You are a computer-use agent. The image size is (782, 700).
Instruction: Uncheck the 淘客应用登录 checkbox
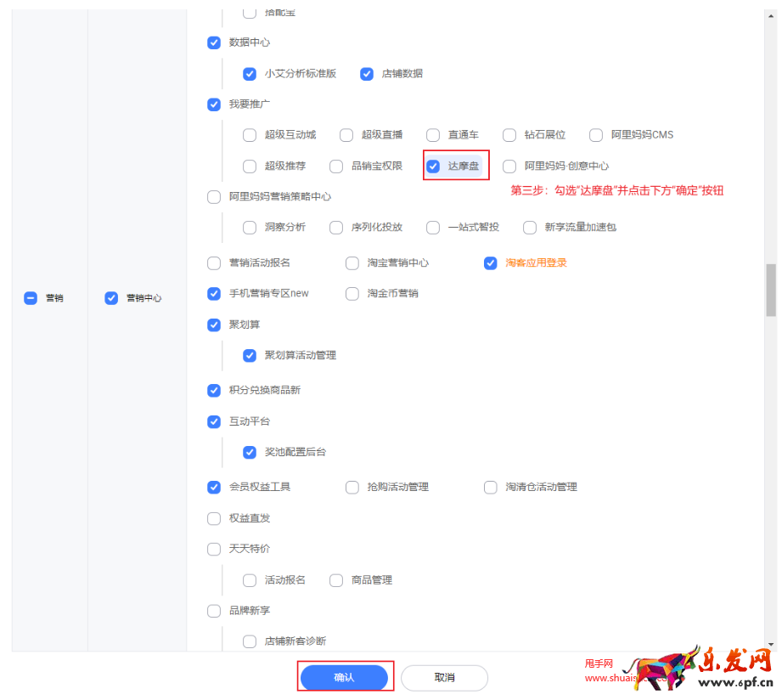[x=490, y=263]
